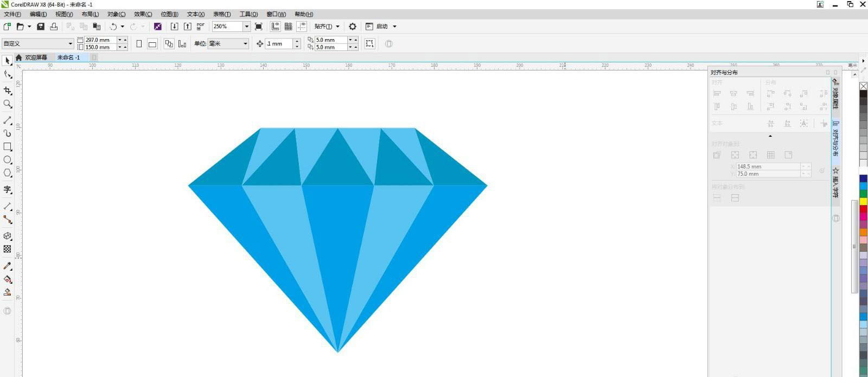Toggle show rulers
868x377 pixels.
275,26
